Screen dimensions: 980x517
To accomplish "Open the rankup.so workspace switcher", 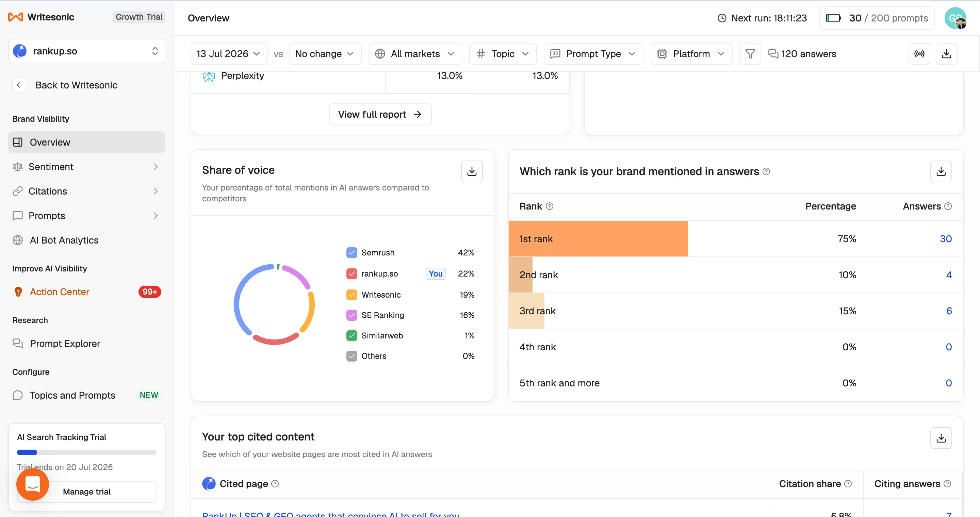I will (x=87, y=51).
